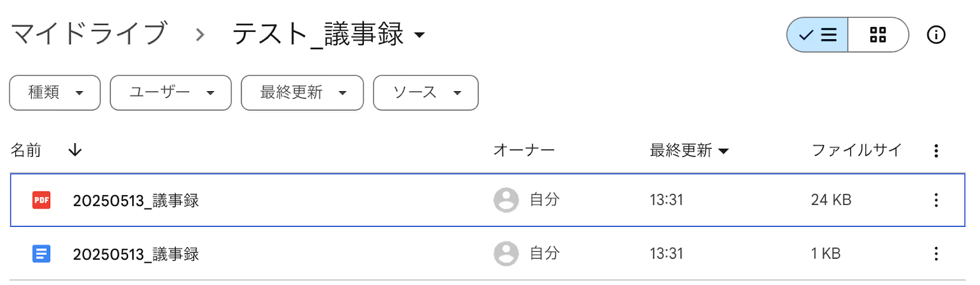Open column options three-dot menu in header
980x285 pixels.
[x=936, y=150]
